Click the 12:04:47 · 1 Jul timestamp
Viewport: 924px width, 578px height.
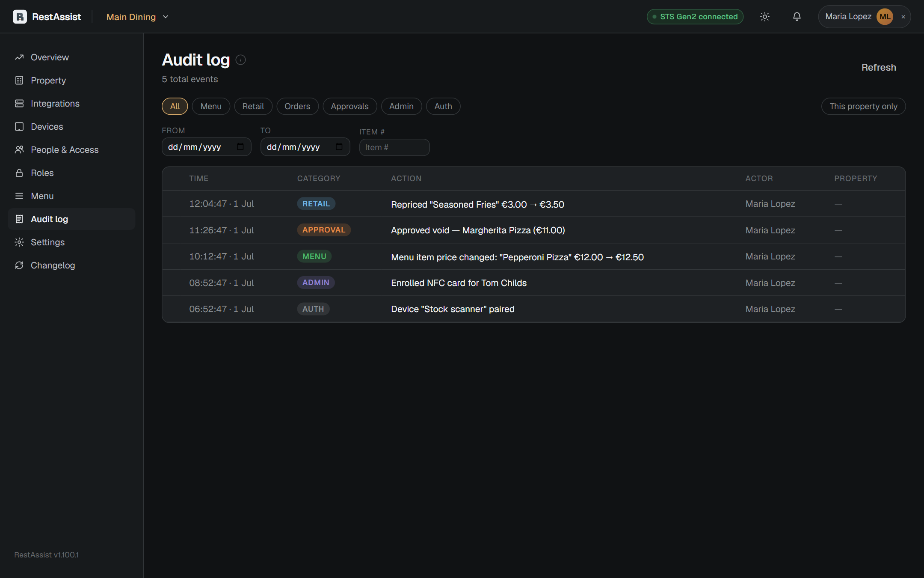pos(222,204)
